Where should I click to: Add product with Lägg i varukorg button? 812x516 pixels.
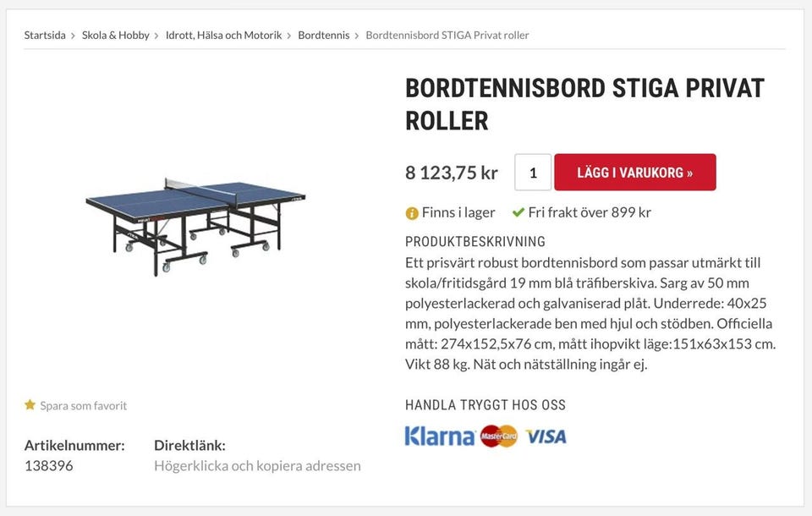point(634,173)
